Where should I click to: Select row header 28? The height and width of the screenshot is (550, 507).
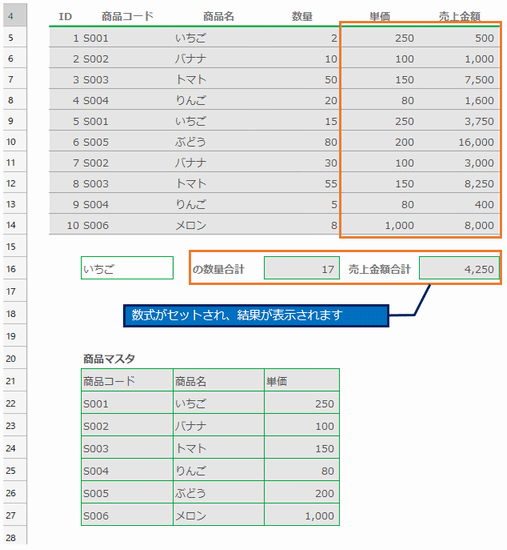point(15,537)
